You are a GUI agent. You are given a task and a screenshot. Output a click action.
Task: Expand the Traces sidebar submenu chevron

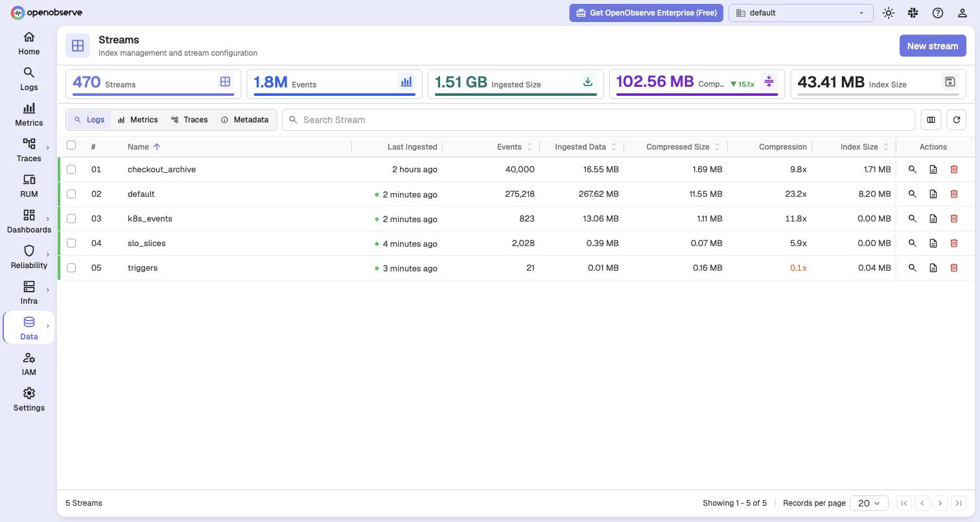(x=47, y=148)
